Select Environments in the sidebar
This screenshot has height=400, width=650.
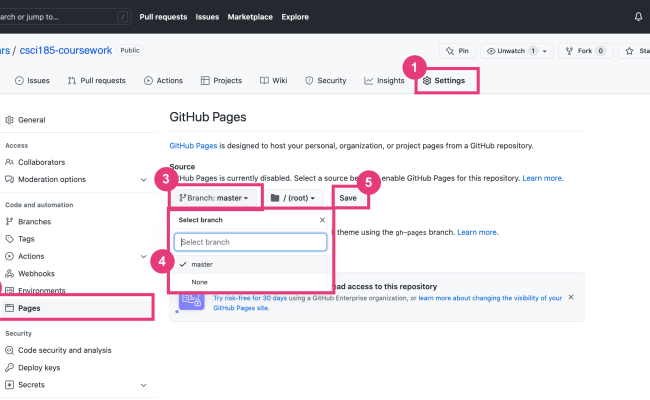(x=41, y=290)
